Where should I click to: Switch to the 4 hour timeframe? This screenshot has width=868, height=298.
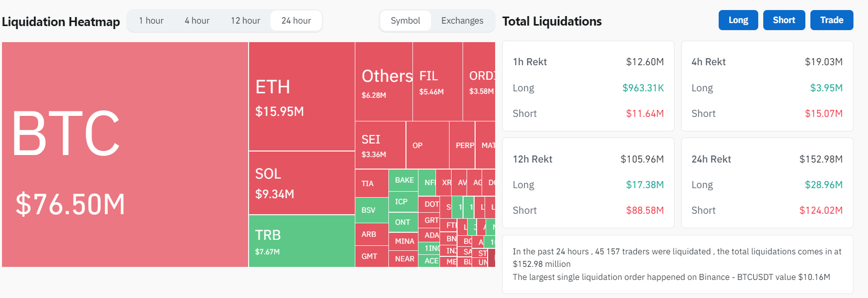(x=197, y=21)
